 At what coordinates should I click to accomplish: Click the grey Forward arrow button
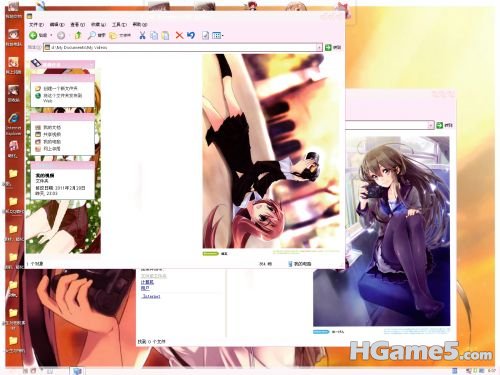[x=61, y=35]
